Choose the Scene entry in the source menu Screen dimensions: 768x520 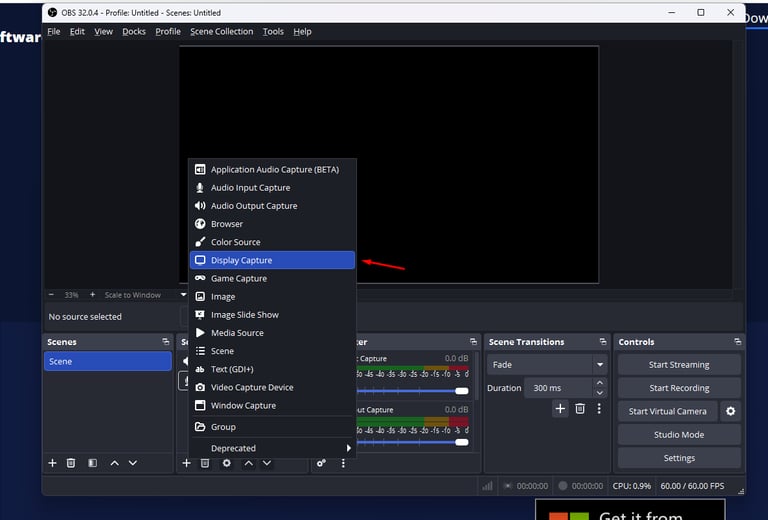[272, 351]
